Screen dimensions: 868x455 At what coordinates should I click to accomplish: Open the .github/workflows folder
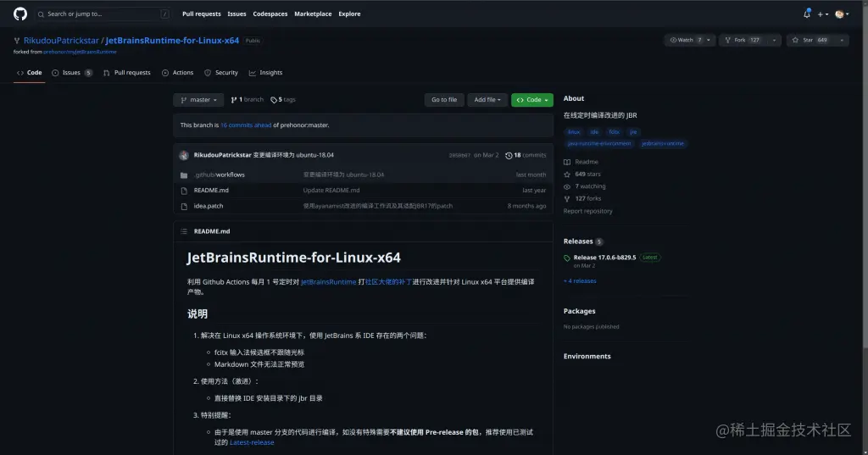(x=220, y=175)
